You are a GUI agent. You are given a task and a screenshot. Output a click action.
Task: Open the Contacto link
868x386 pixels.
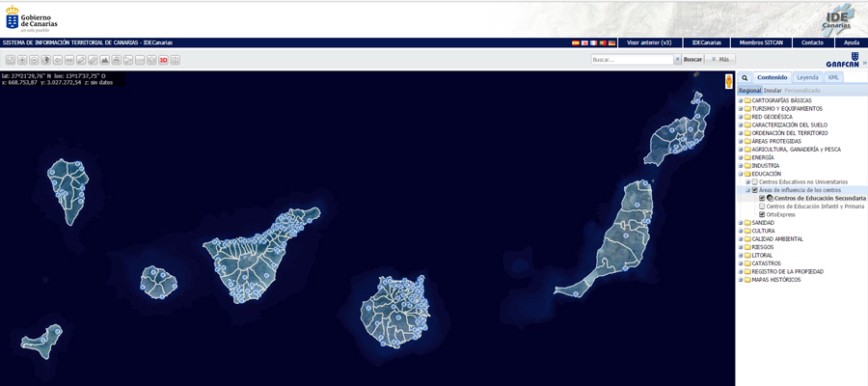click(x=812, y=42)
